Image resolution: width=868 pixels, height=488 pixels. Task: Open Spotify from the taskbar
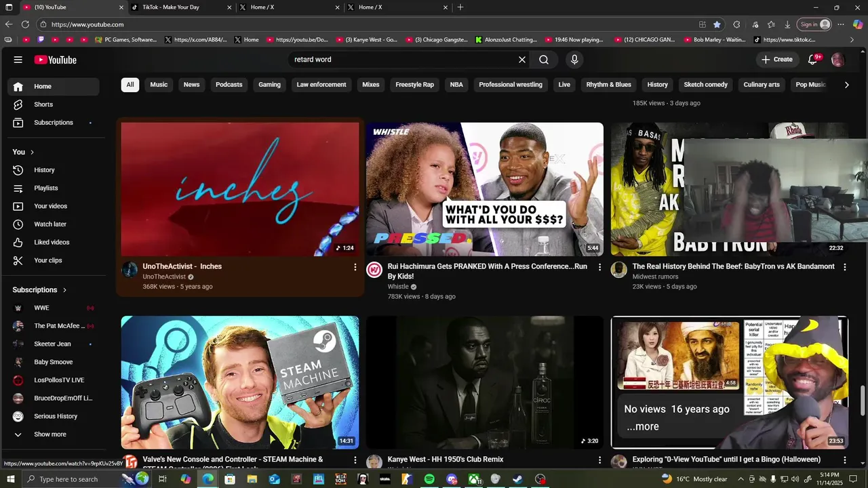point(429,479)
